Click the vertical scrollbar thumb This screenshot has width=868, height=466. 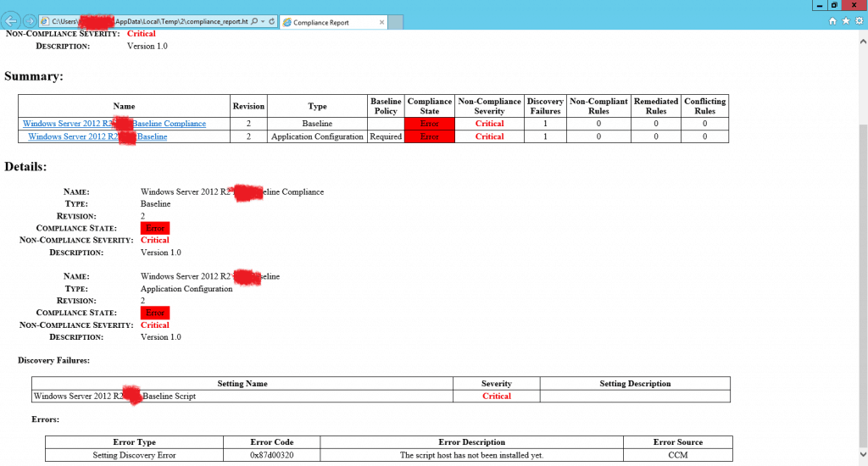pyautogui.click(x=862, y=285)
